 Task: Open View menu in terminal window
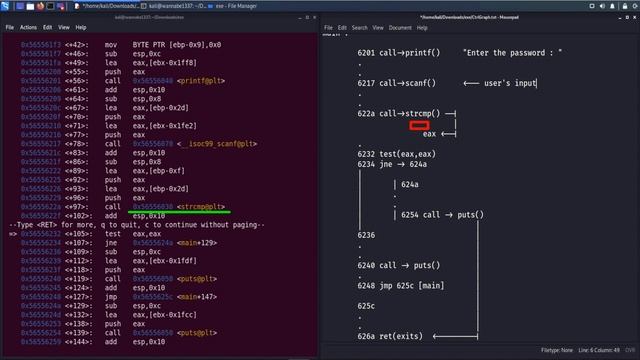[x=64, y=27]
